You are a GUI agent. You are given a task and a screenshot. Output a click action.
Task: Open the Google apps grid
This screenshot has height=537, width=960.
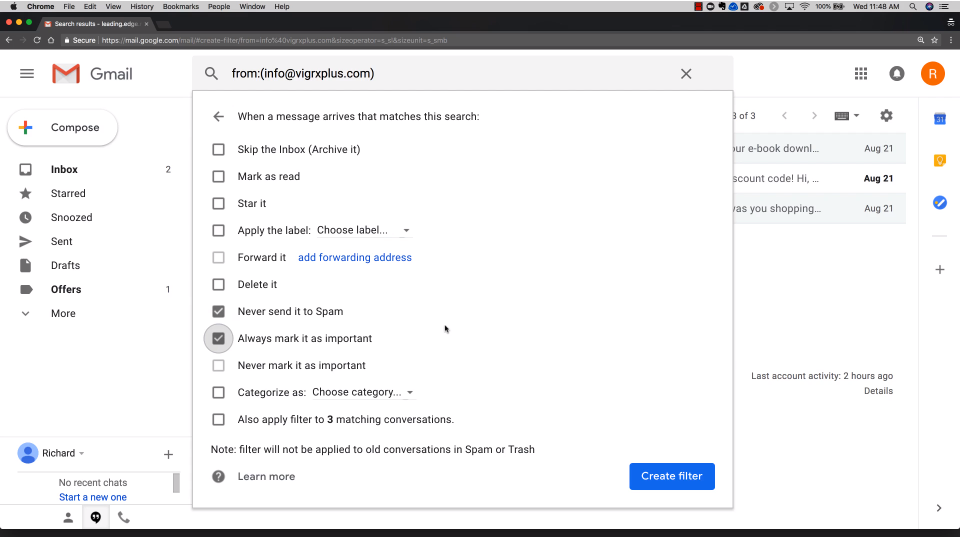861,74
